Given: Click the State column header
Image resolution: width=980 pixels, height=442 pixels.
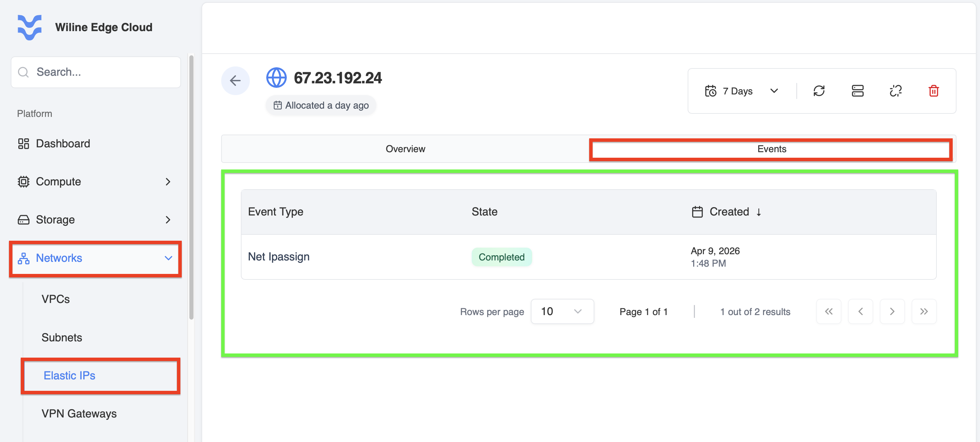Looking at the screenshot, I should click(484, 212).
